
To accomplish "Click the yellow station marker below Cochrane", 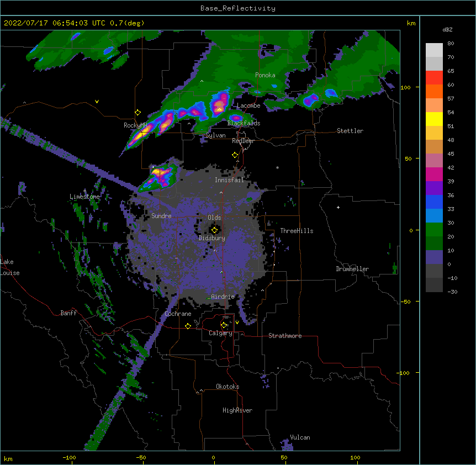I will (188, 326).
